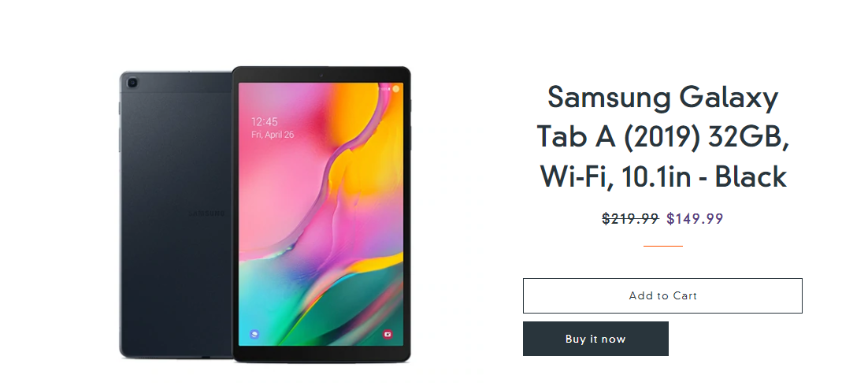Click the Samsung Galaxy Tab A product title
The image size is (868, 386).
[x=662, y=137]
